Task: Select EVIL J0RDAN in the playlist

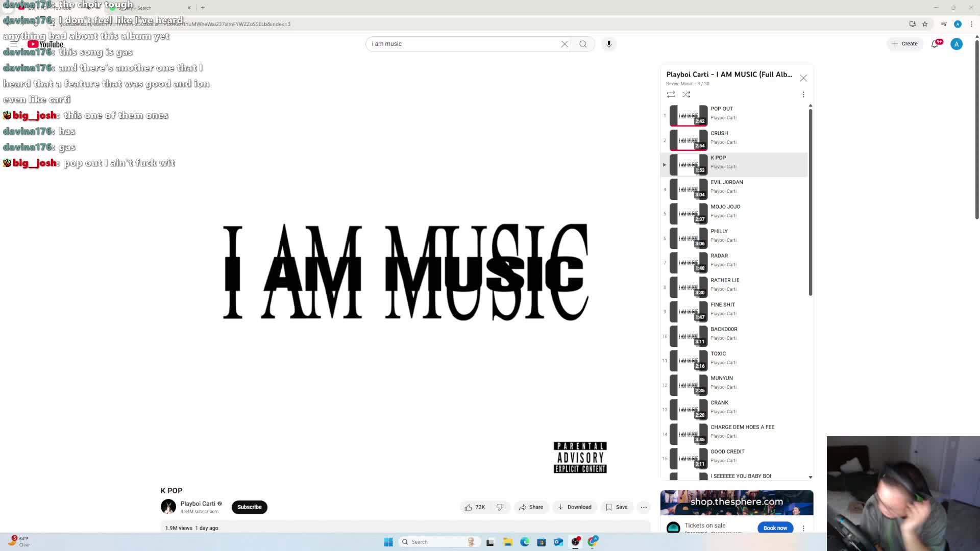Action: tap(734, 189)
